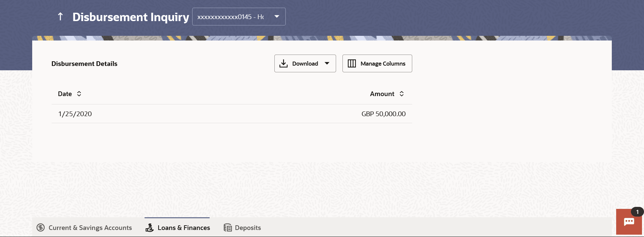Click the Download button

[x=305, y=64]
